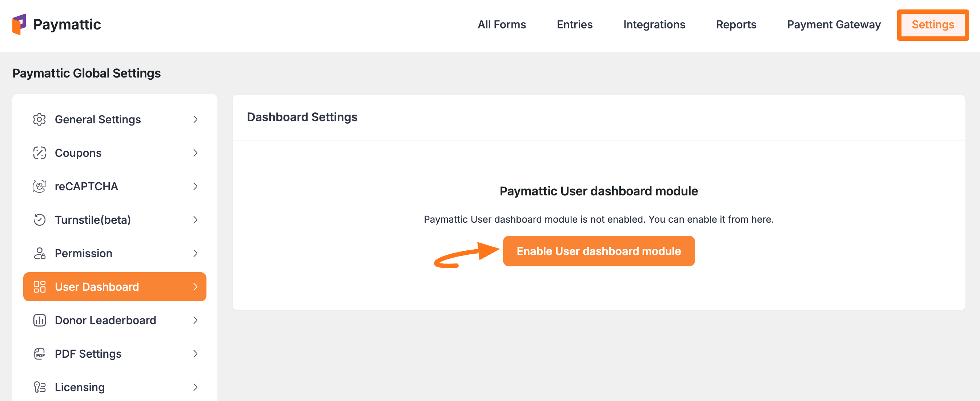Click the Paymattic logo icon
This screenshot has width=980, height=401.
click(x=19, y=24)
